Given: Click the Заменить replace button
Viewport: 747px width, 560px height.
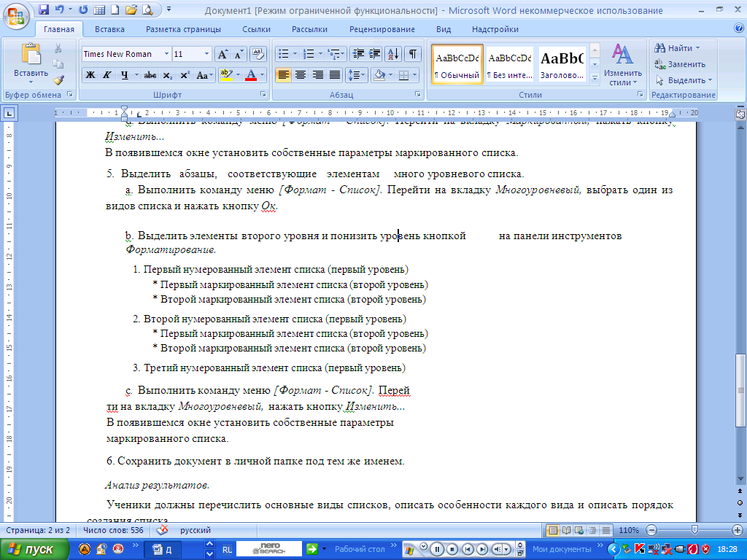Looking at the screenshot, I should pos(681,64).
